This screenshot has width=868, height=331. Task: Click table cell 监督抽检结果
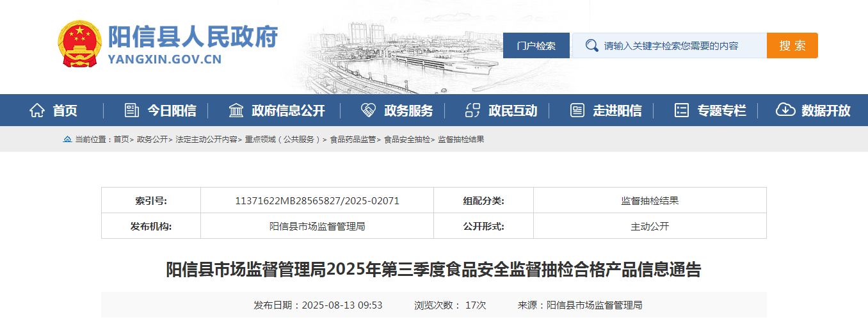(x=650, y=200)
